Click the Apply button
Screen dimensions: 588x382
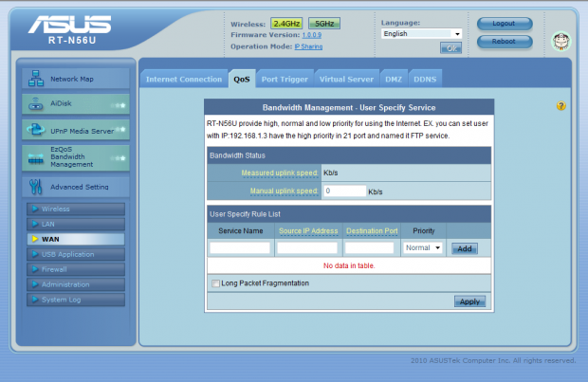coord(469,301)
